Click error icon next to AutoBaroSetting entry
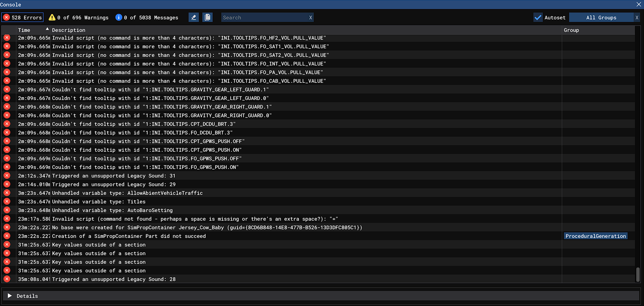This screenshot has height=306, width=644. pos(7,210)
